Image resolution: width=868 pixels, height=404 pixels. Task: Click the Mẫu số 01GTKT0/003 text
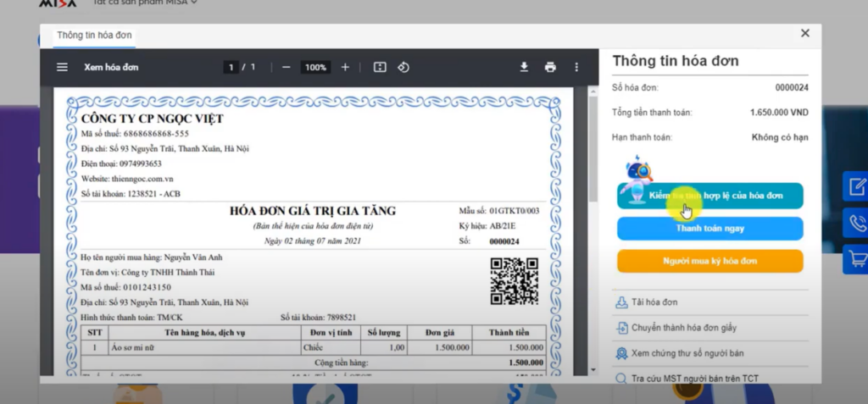498,211
